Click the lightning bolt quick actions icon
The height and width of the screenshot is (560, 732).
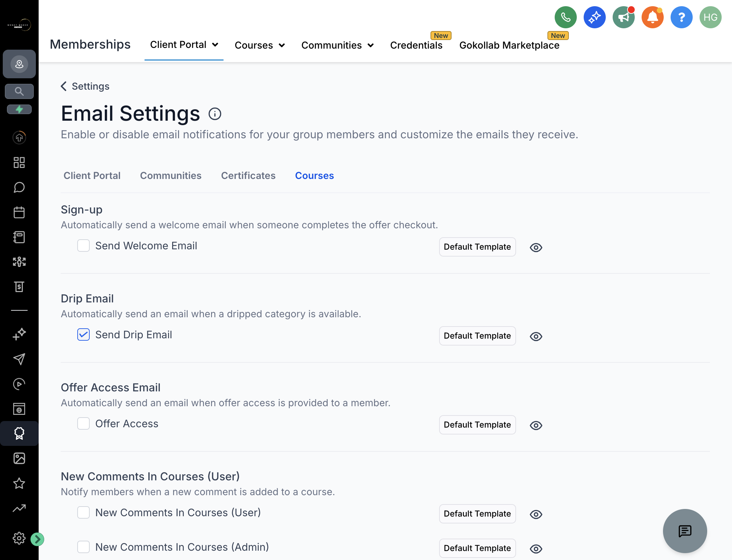[x=19, y=109]
